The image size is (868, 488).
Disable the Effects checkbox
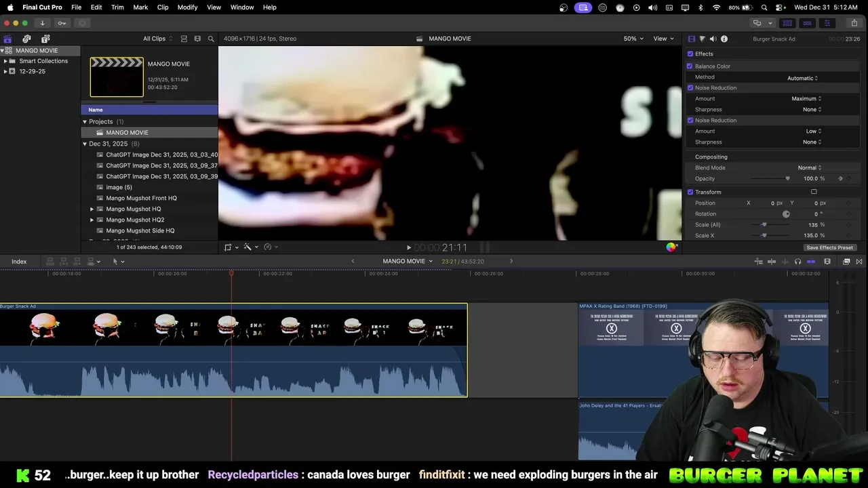click(x=690, y=54)
